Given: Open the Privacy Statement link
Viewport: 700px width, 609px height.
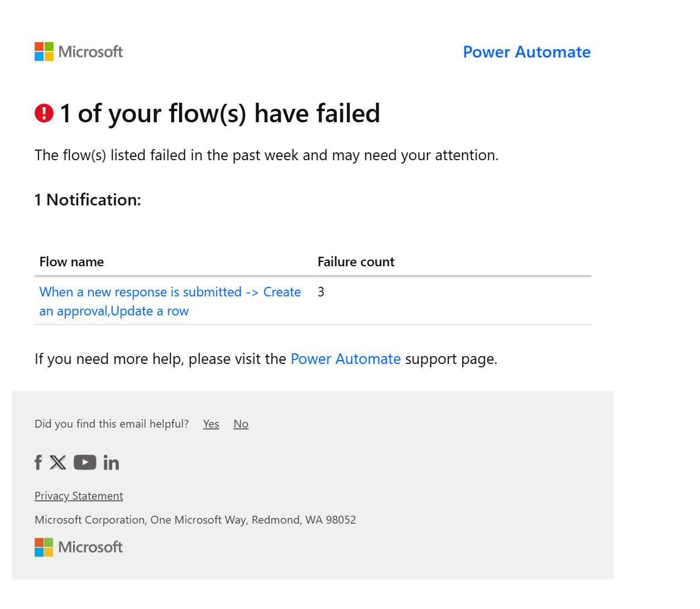Looking at the screenshot, I should pyautogui.click(x=79, y=496).
